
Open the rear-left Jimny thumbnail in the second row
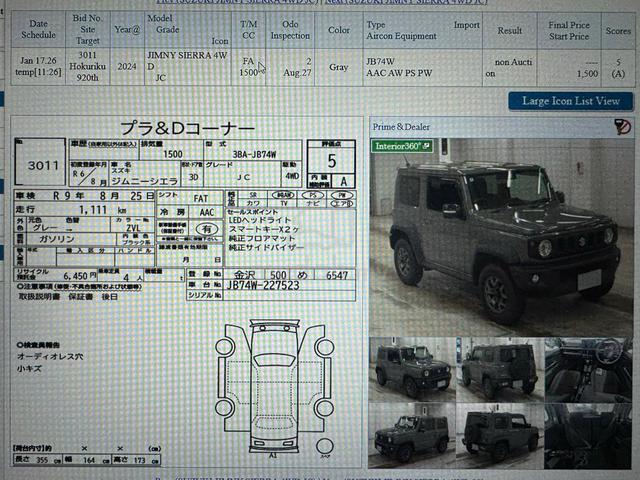[x=500, y=436]
